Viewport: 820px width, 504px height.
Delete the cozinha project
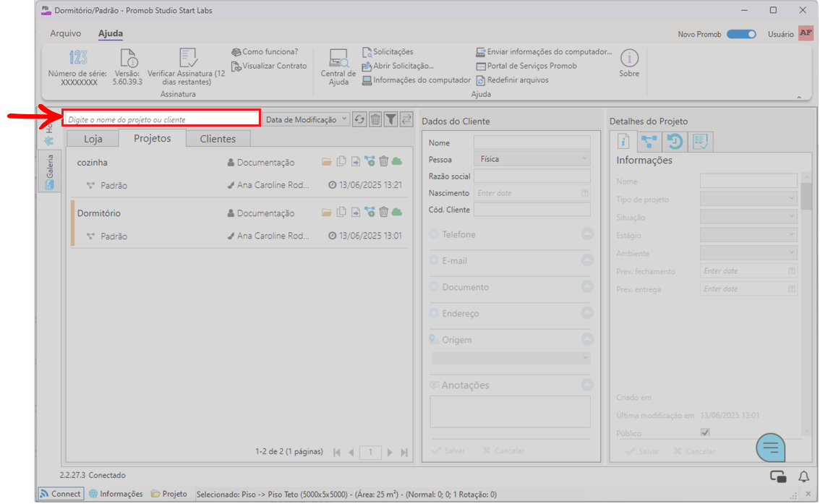[384, 161]
